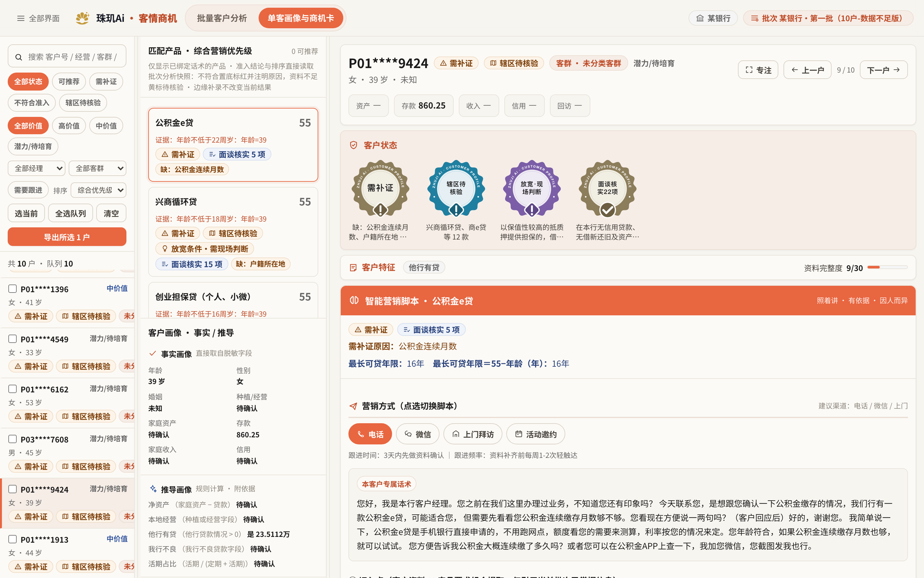Expand the 兴商循环贷 product card
The height and width of the screenshot is (578, 924).
click(x=233, y=232)
